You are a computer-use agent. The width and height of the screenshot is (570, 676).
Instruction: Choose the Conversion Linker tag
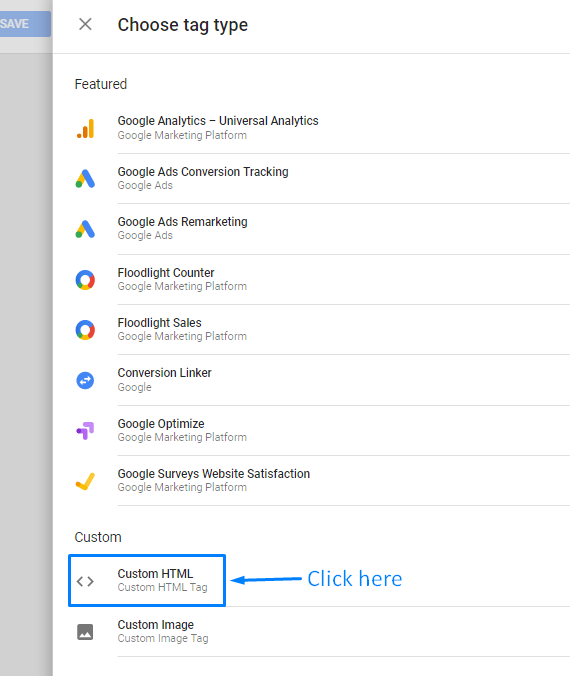pos(322,380)
